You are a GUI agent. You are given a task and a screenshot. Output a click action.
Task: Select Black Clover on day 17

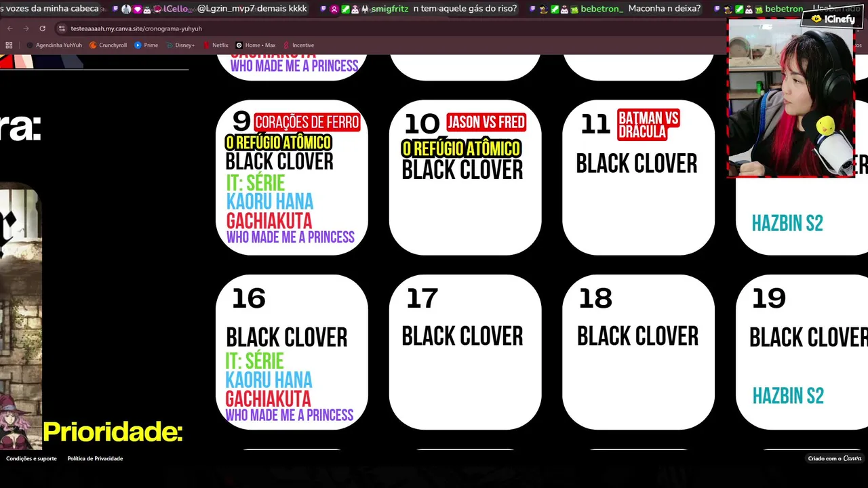(462, 336)
